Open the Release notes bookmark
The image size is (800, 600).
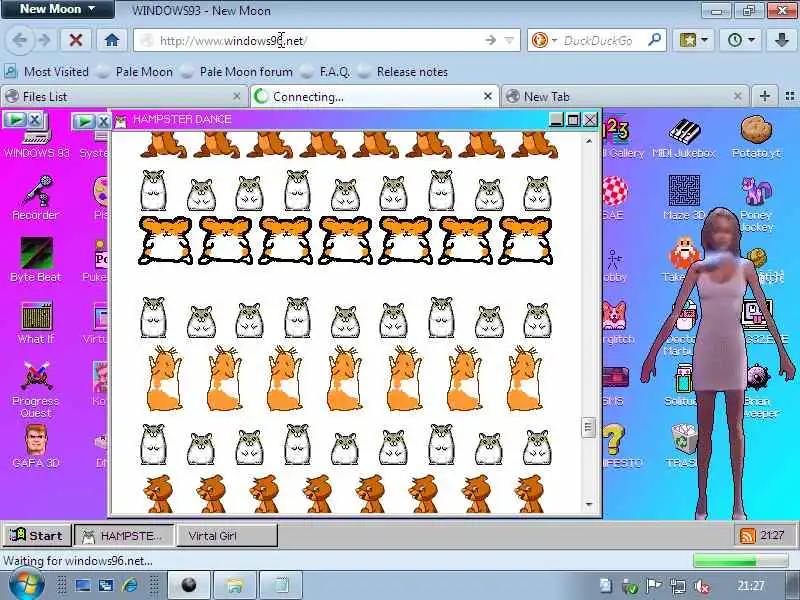click(x=403, y=72)
